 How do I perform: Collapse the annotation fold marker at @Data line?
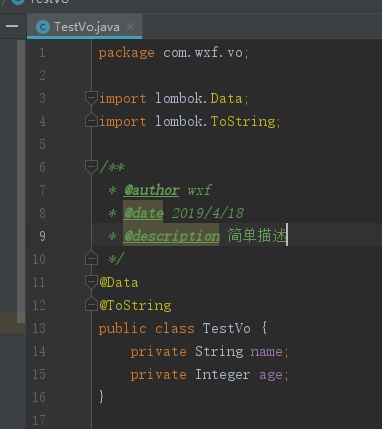[91, 282]
